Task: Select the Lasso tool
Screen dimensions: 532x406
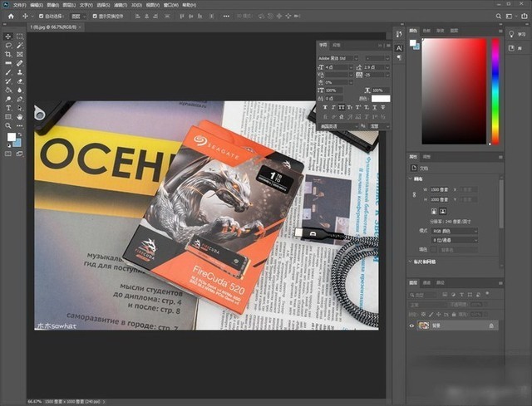Action: click(8, 46)
